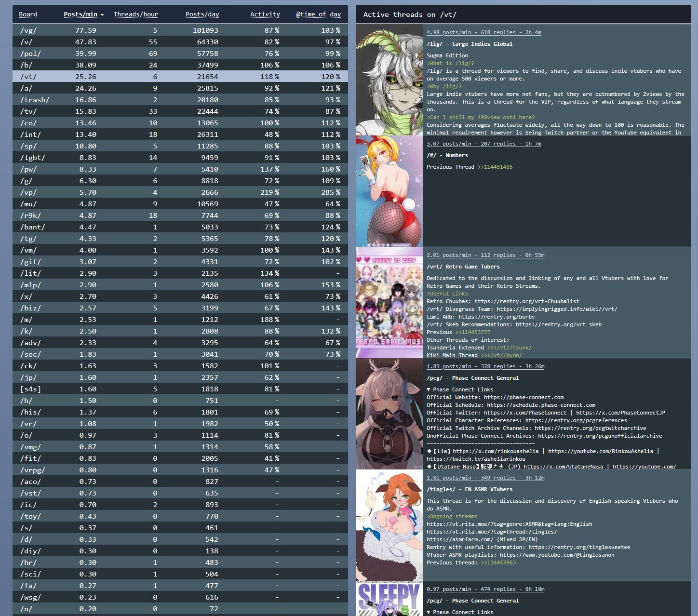The width and height of the screenshot is (698, 616).
Task: Follow the >>114453757 previous thread quote link
Action: (473, 332)
